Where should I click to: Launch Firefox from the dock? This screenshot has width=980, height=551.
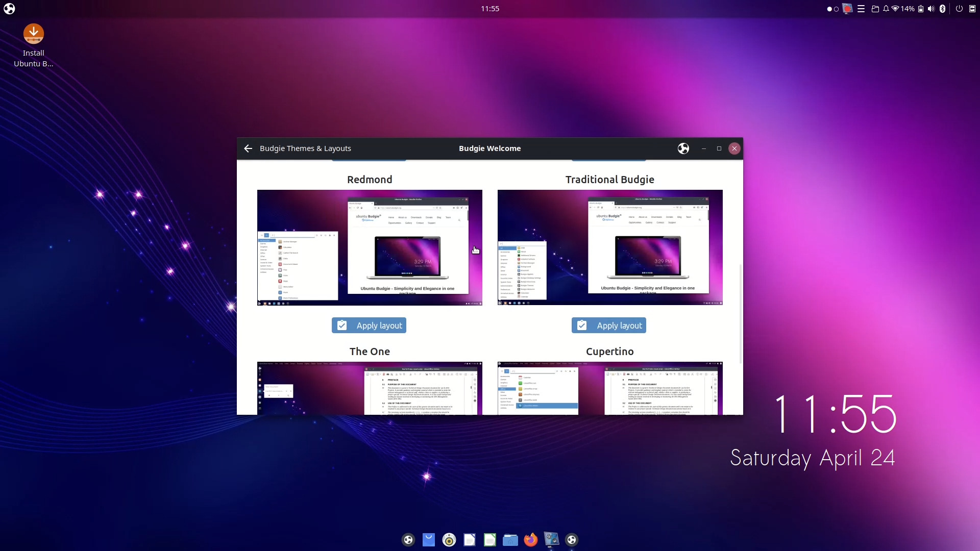click(531, 540)
